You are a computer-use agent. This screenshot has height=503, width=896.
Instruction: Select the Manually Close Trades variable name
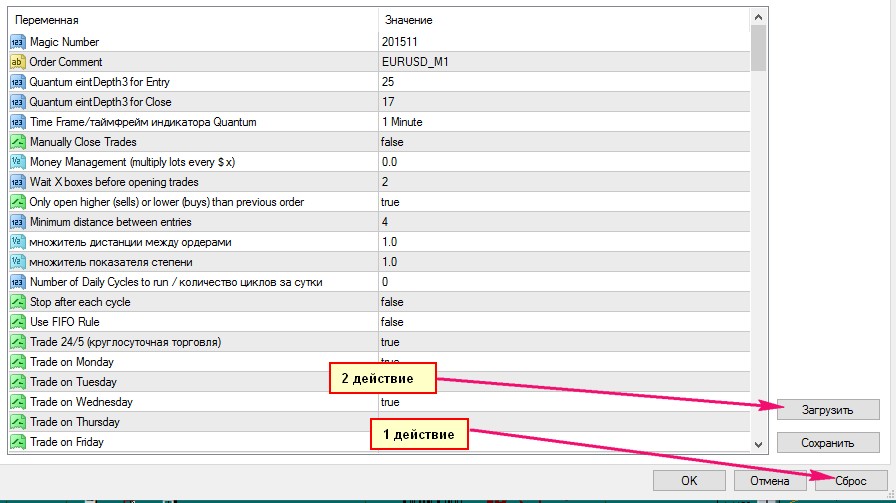click(83, 142)
